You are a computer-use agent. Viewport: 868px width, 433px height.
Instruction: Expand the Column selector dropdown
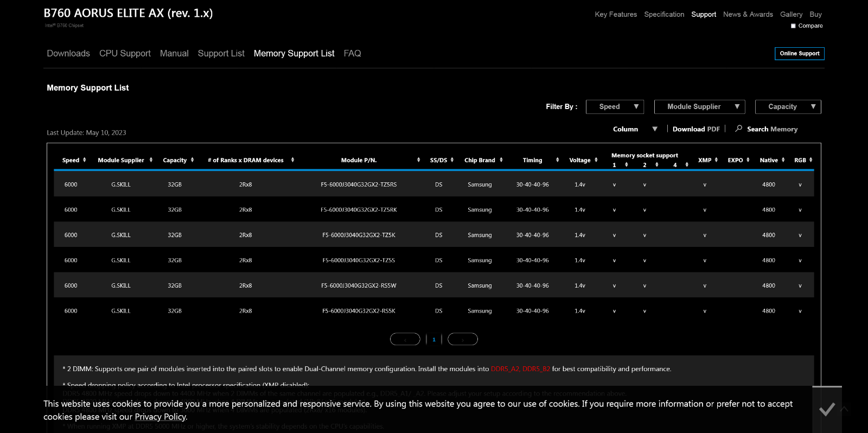point(635,129)
